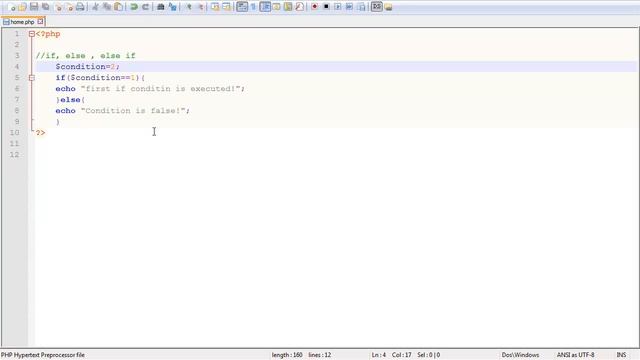Zoom in using the toolbar Zoom In icon
640x360 pixels.
point(188,7)
